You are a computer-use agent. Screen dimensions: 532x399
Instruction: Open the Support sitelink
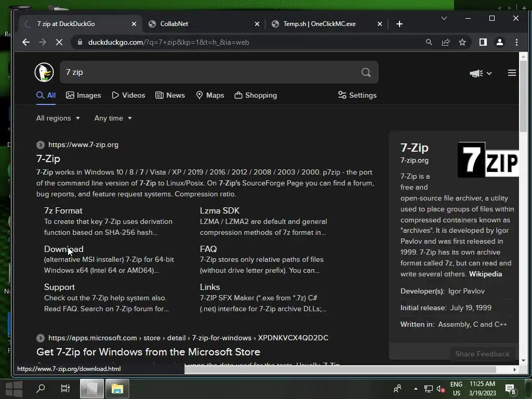(x=59, y=287)
